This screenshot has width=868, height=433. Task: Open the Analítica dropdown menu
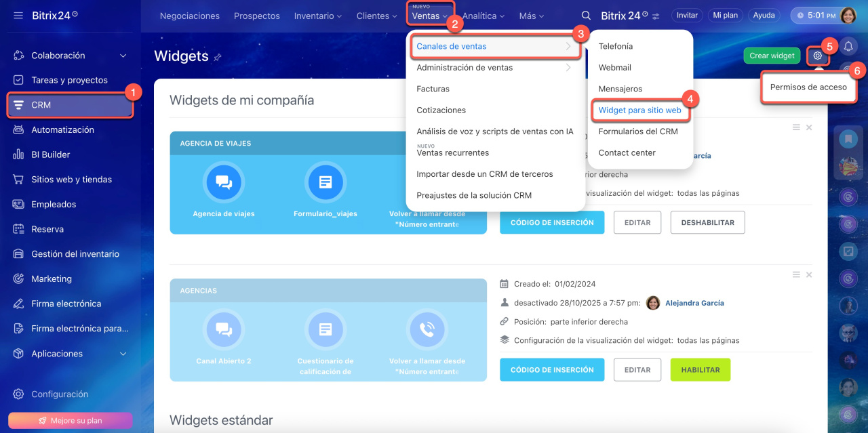(484, 16)
